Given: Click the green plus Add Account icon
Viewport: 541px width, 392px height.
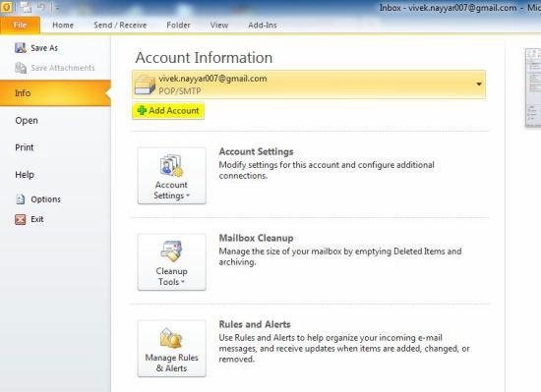Looking at the screenshot, I should tap(142, 111).
